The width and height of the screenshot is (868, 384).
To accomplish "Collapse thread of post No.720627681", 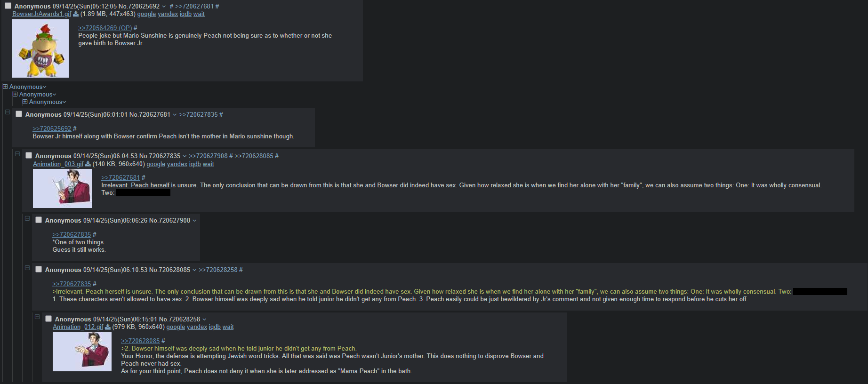I will click(8, 112).
